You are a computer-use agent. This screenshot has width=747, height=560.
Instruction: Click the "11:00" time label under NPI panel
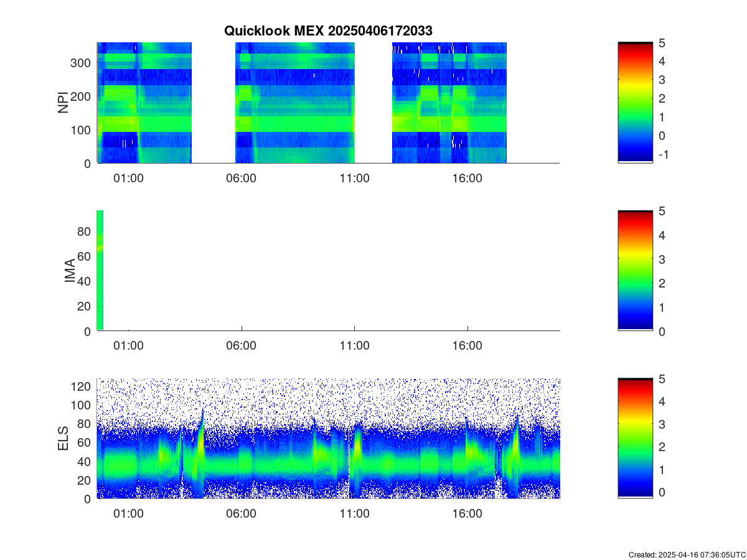point(355,177)
